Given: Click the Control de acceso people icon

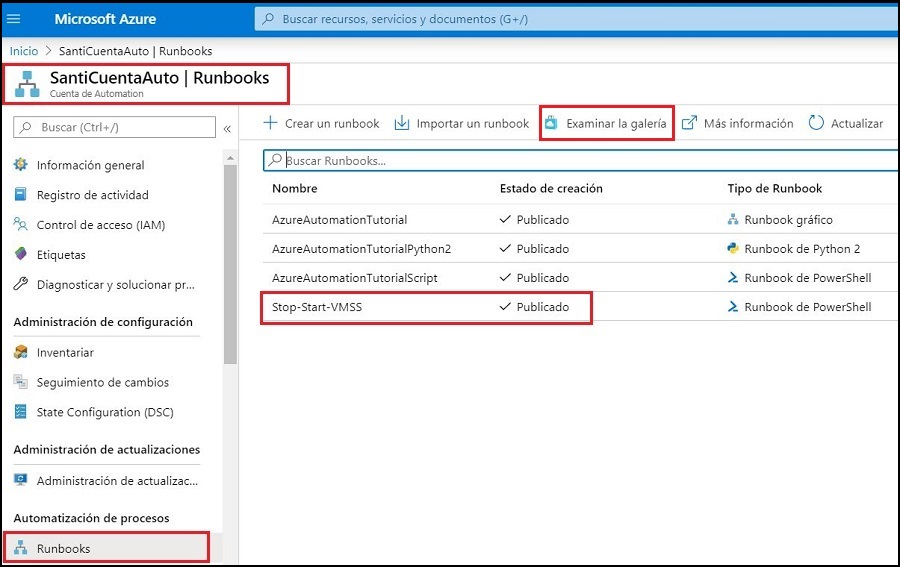Looking at the screenshot, I should [21, 224].
